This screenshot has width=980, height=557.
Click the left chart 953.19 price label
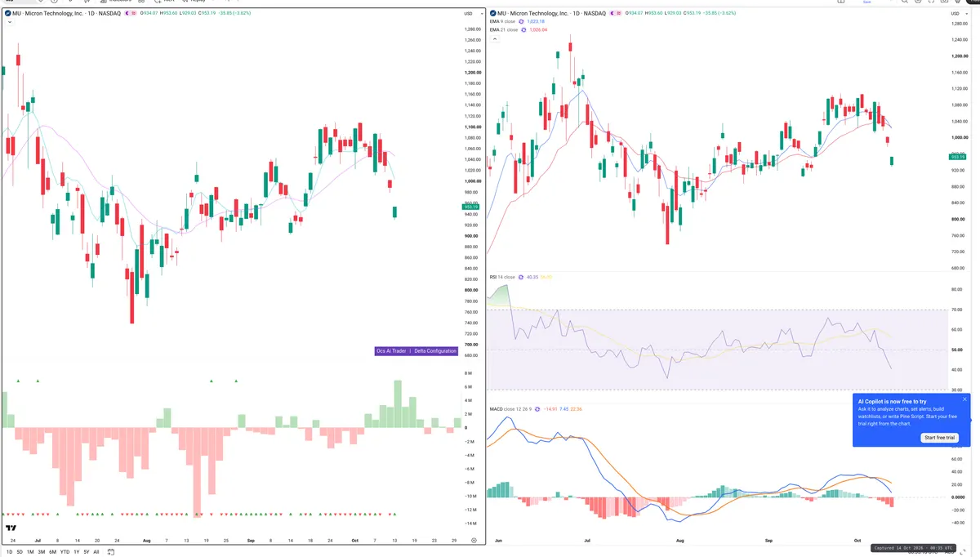pyautogui.click(x=470, y=207)
